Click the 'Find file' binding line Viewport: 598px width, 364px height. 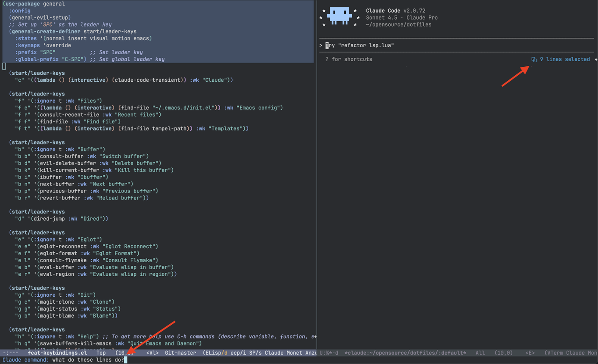[68, 121]
